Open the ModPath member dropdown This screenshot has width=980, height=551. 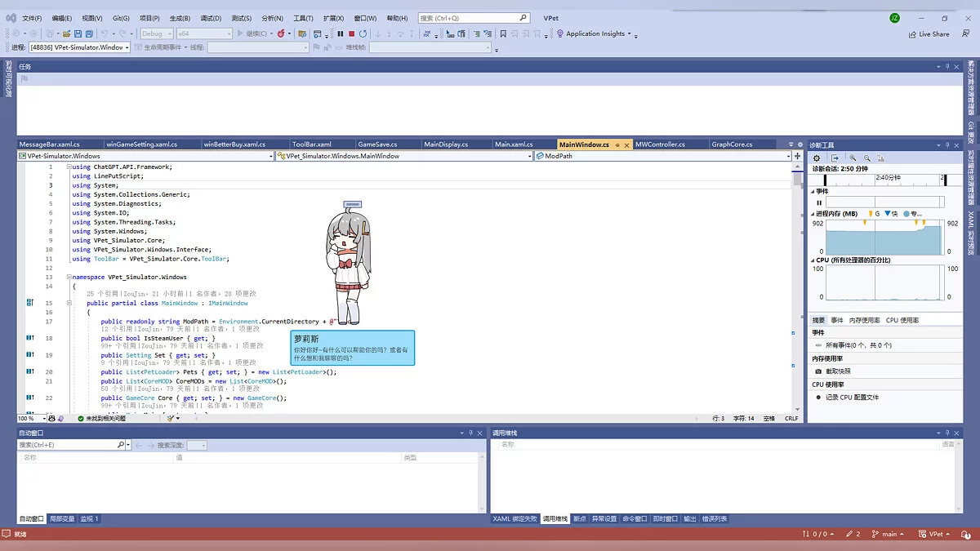coord(788,156)
